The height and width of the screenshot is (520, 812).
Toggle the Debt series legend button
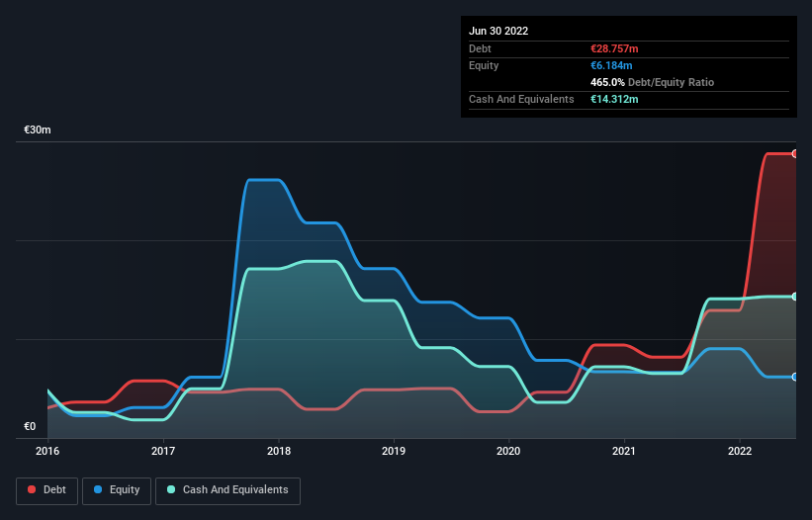pos(47,490)
